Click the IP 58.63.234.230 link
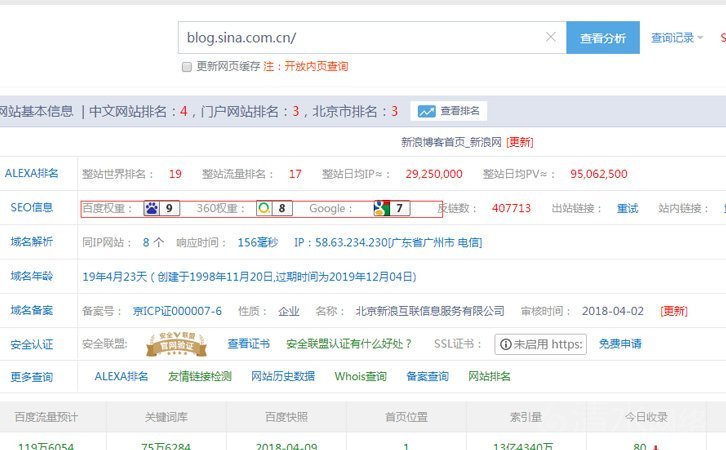 [388, 243]
